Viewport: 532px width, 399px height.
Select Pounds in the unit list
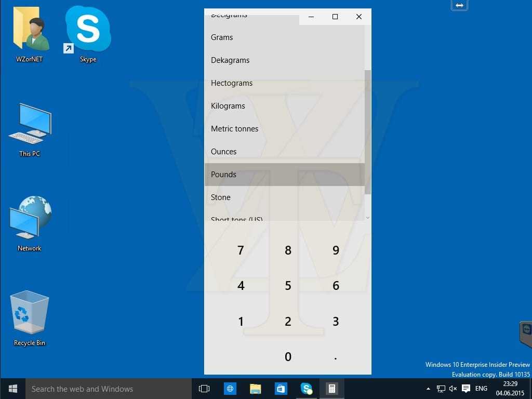pos(223,175)
